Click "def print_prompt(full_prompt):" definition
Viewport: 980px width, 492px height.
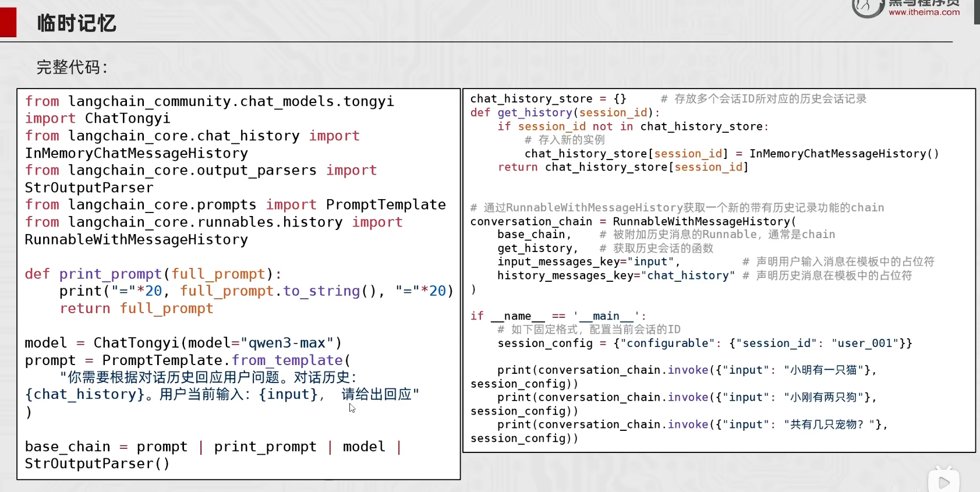click(x=153, y=274)
